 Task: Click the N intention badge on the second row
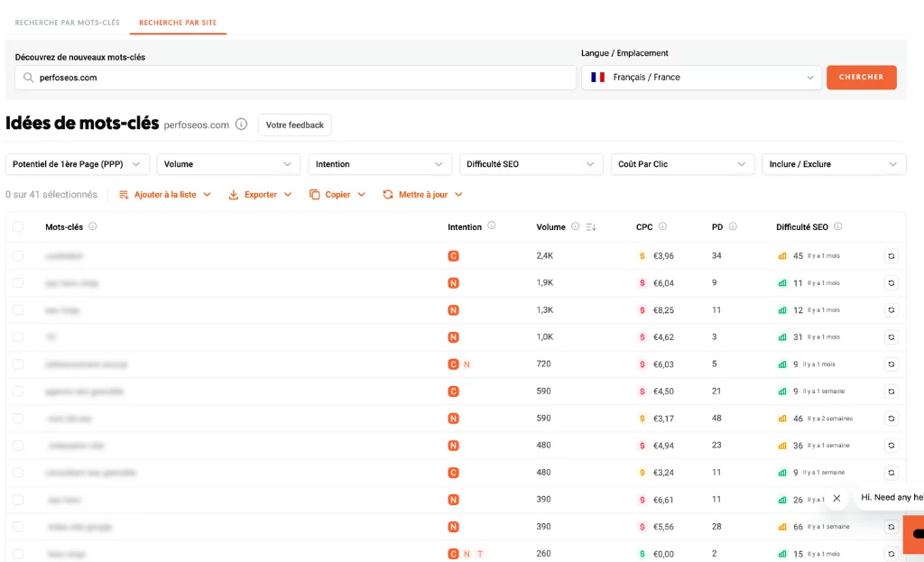tap(453, 283)
